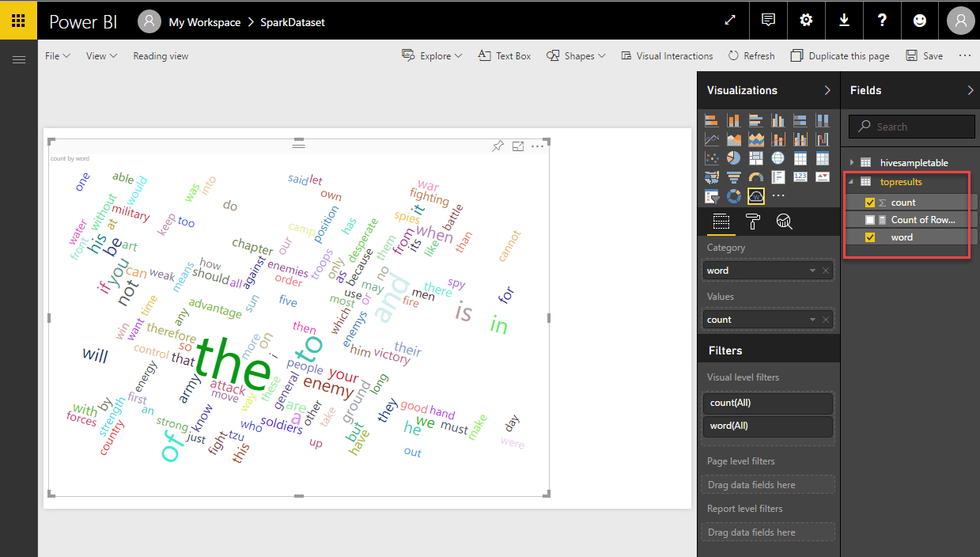
Task: Click the Refresh button
Action: point(751,55)
